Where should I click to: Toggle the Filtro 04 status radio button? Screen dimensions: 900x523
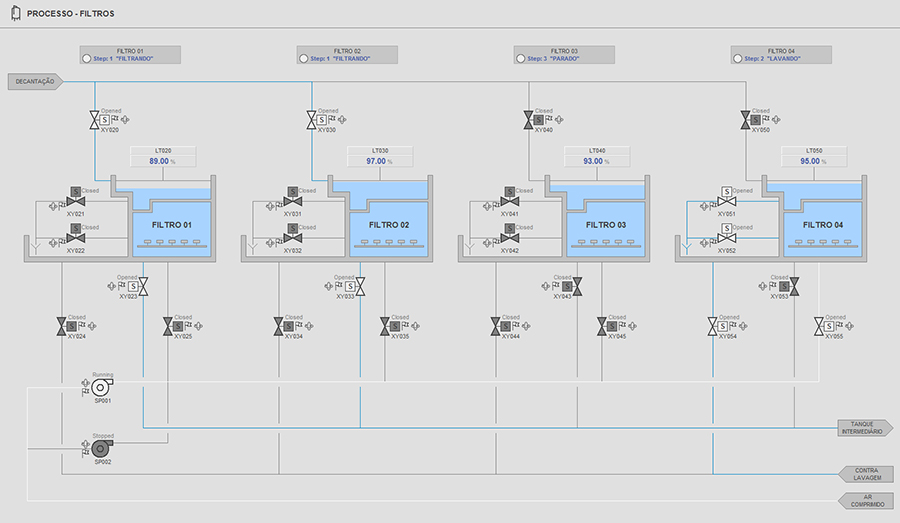738,59
